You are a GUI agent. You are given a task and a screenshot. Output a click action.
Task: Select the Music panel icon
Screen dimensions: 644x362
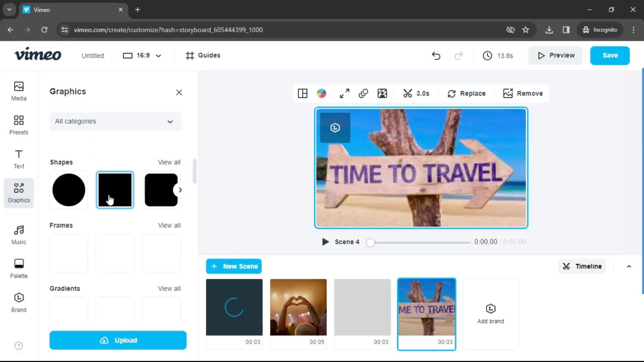[x=18, y=234]
